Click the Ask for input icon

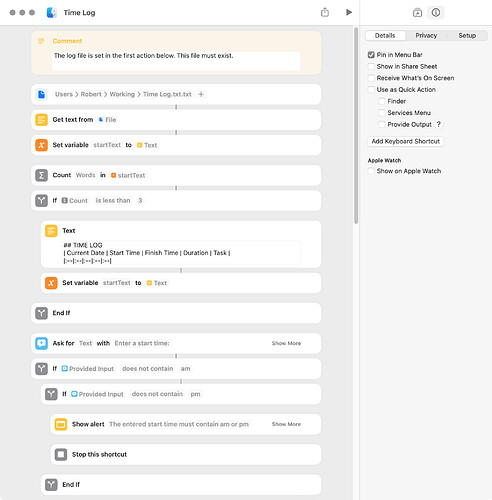41,343
